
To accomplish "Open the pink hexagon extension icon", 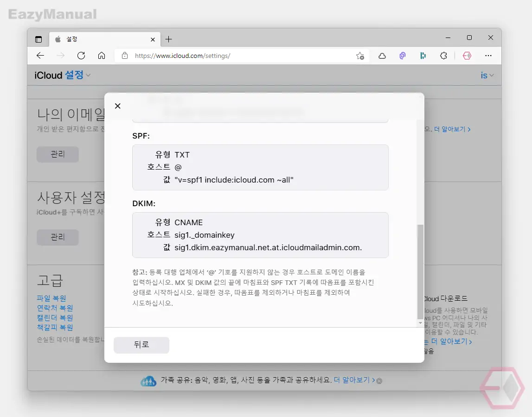I will [467, 56].
